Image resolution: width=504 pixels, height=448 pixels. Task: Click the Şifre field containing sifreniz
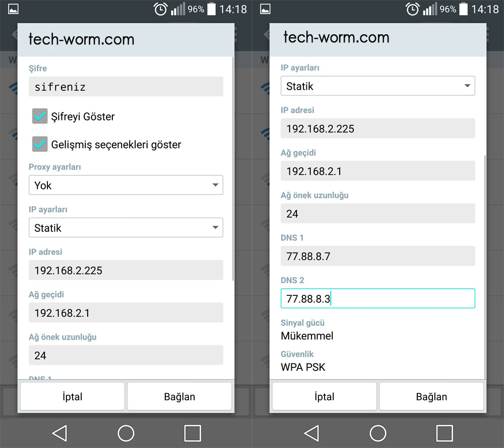click(x=125, y=87)
